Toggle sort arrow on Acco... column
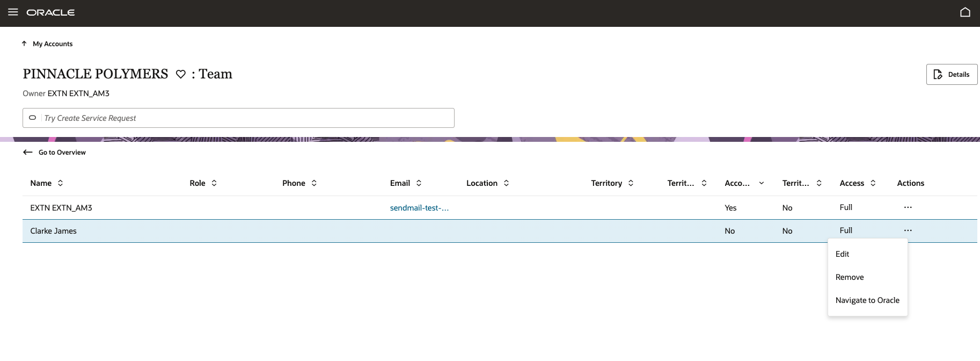980x361 pixels. pyautogui.click(x=761, y=183)
